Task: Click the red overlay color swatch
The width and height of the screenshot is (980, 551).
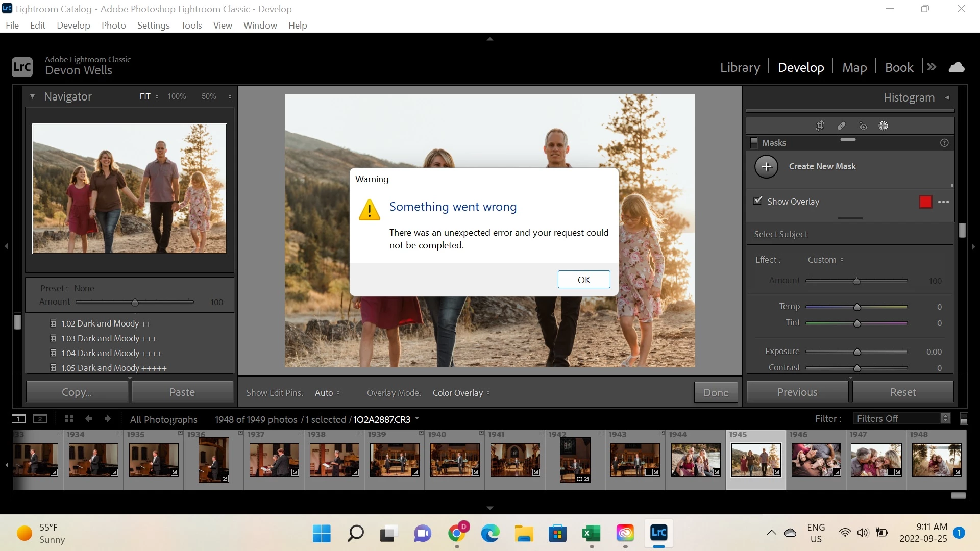Action: pos(925,202)
